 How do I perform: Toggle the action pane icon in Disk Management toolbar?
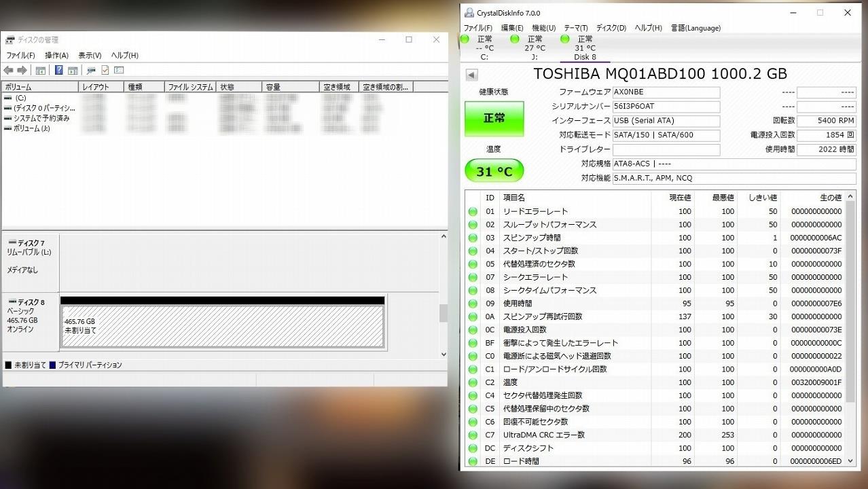(x=73, y=70)
